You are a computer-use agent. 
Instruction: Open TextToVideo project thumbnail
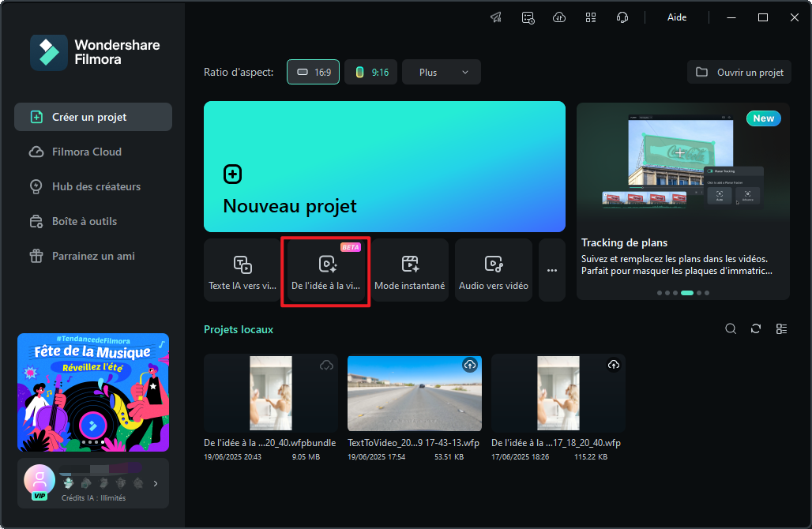click(x=414, y=393)
